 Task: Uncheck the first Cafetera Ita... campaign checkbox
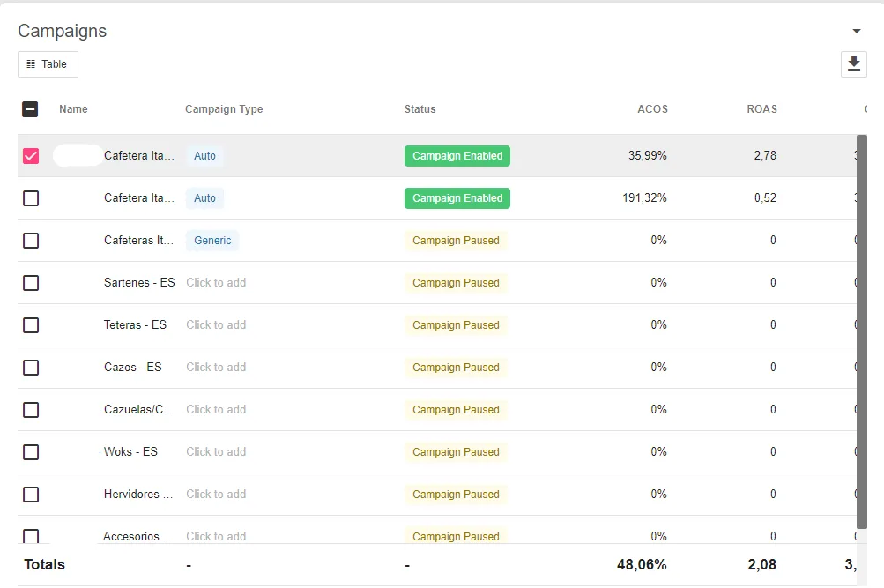pyautogui.click(x=31, y=156)
